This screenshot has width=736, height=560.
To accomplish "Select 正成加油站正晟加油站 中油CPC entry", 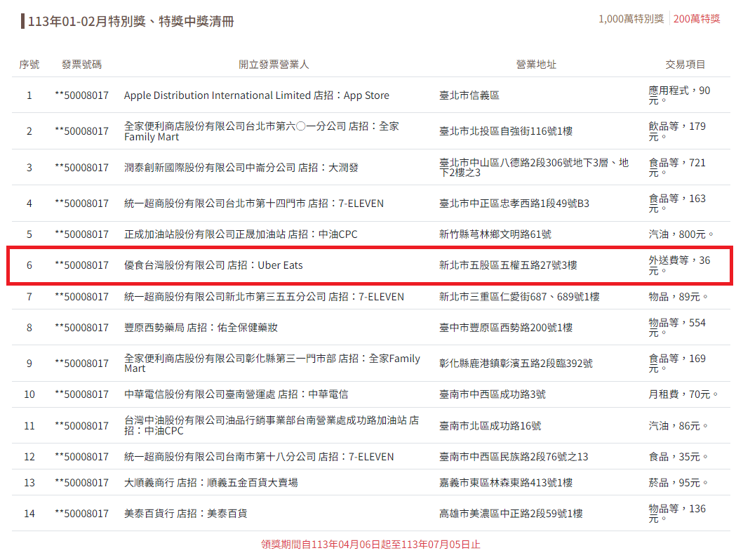I will (241, 234).
